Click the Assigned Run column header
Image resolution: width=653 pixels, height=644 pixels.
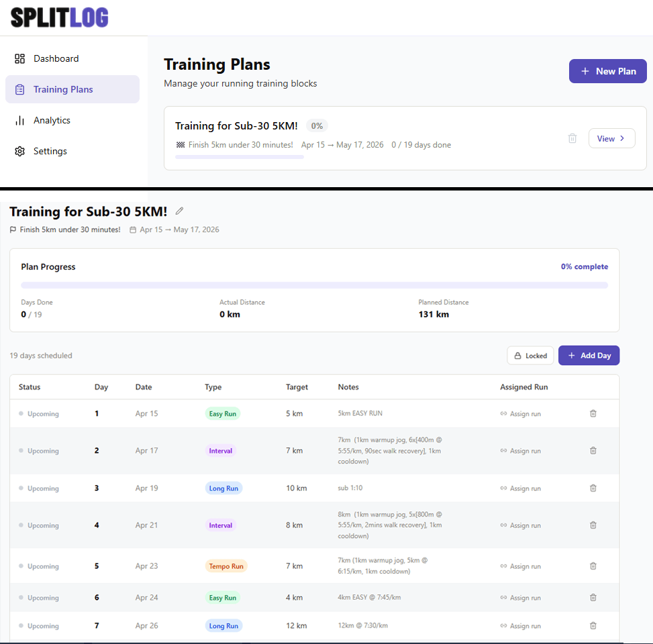[524, 386]
